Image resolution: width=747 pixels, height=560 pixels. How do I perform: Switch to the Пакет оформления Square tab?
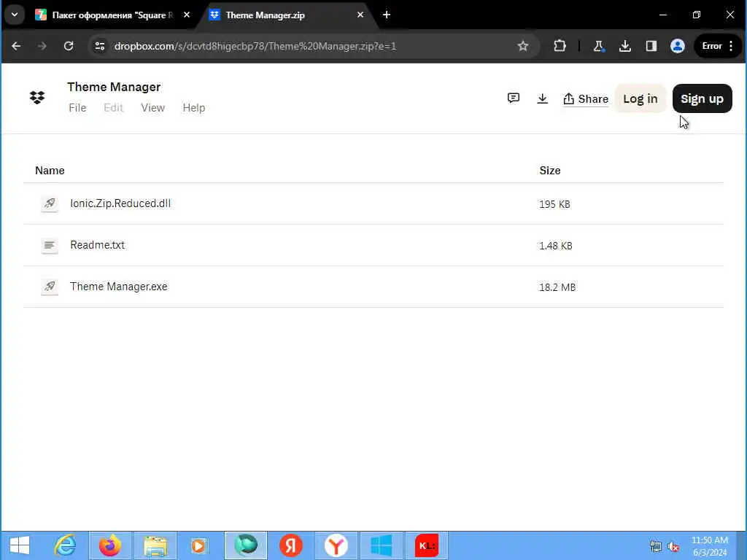click(x=113, y=15)
